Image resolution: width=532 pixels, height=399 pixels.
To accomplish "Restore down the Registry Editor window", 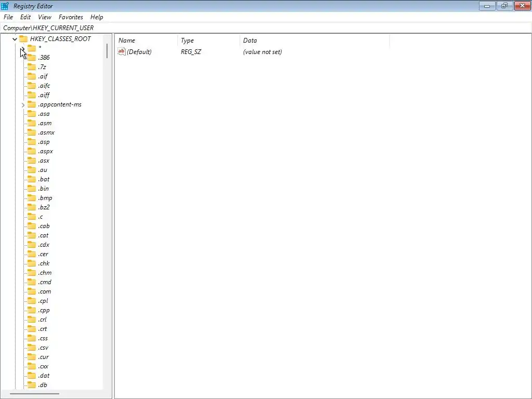I will pos(504,6).
